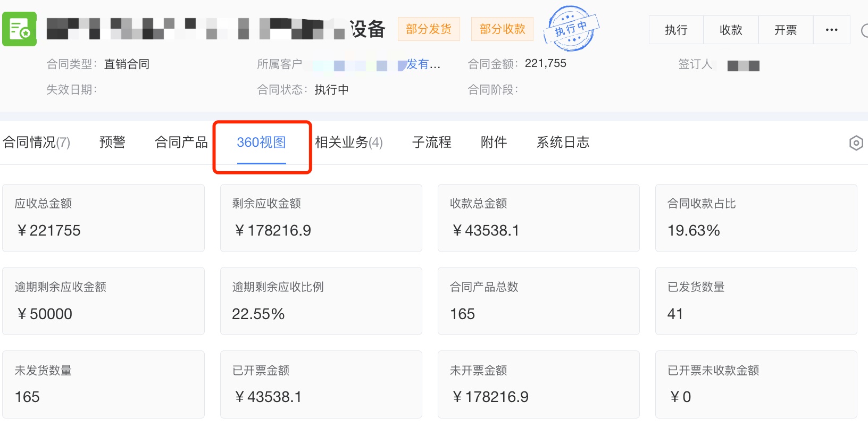
Task: Open the 子流程 tab
Action: (431, 143)
